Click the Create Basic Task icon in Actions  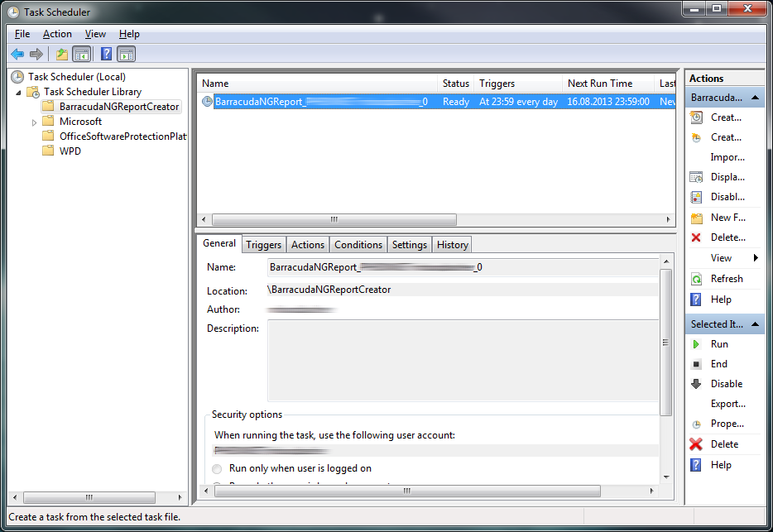tap(696, 117)
